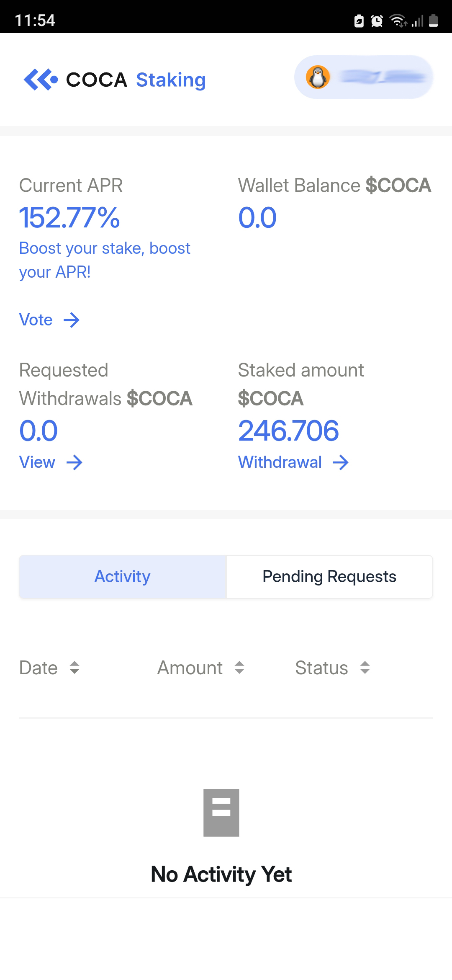The width and height of the screenshot is (452, 980).
Task: Tap the penguin avatar icon
Action: 318,77
